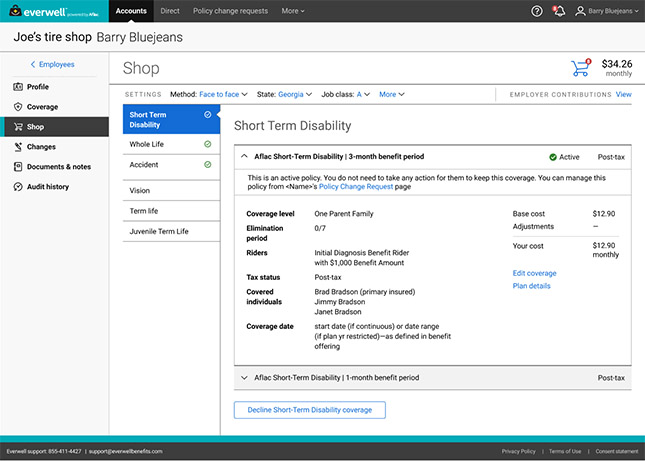
Task: Click support@everwellbenefits.com email
Action: click(x=125, y=452)
